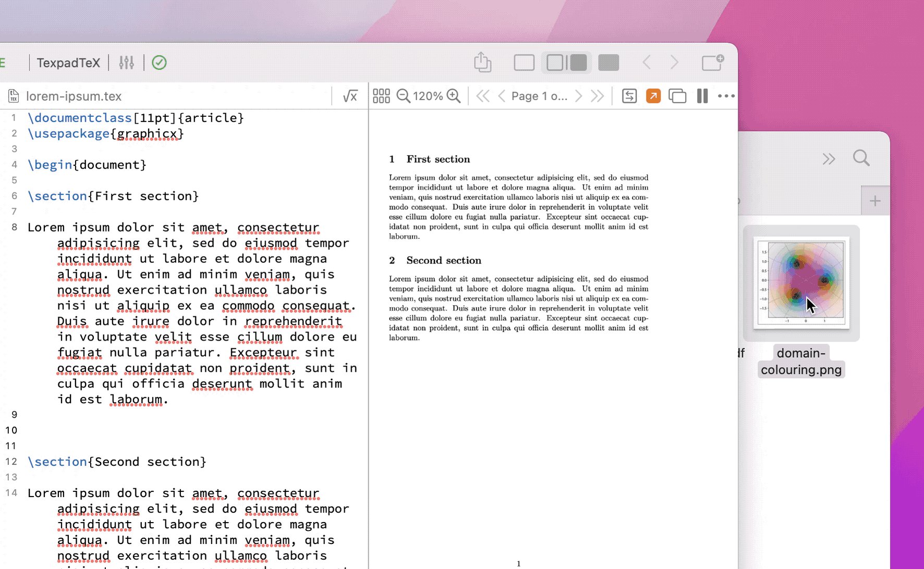This screenshot has width=924, height=569.
Task: Switch layout to PDF-only view
Action: tap(607, 62)
